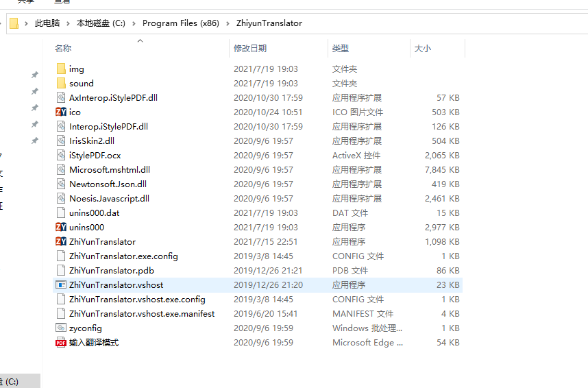Select the ZhiYunTranslator.vshost file name
The image size is (588, 388).
coord(117,284)
